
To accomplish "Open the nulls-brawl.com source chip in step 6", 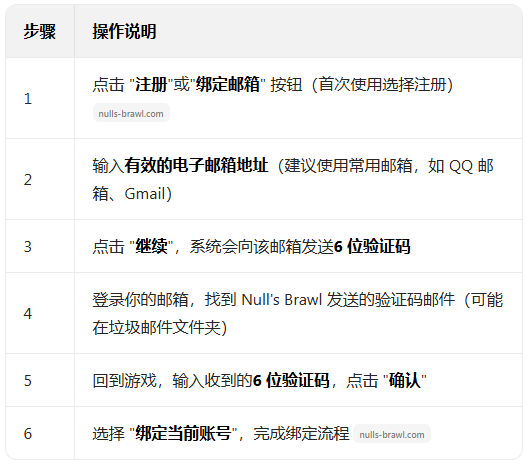I will tap(392, 435).
